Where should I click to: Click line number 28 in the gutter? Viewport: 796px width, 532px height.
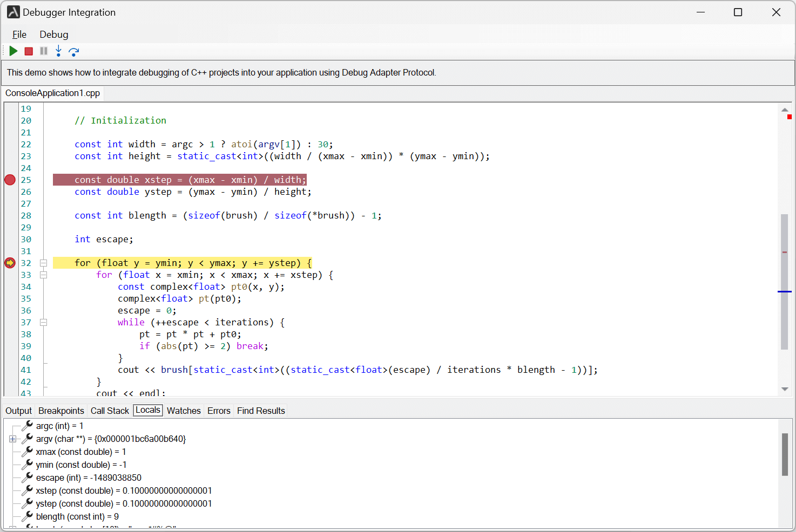[26, 216]
